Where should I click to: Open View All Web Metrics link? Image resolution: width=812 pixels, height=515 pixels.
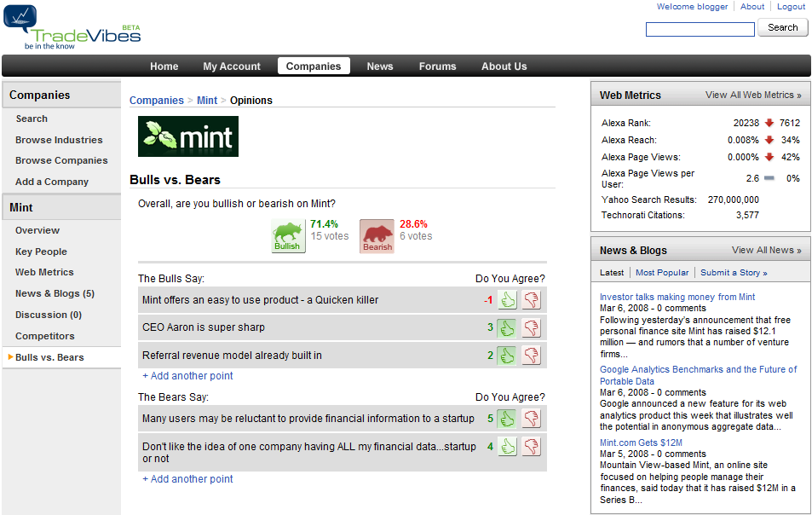pyautogui.click(x=753, y=95)
